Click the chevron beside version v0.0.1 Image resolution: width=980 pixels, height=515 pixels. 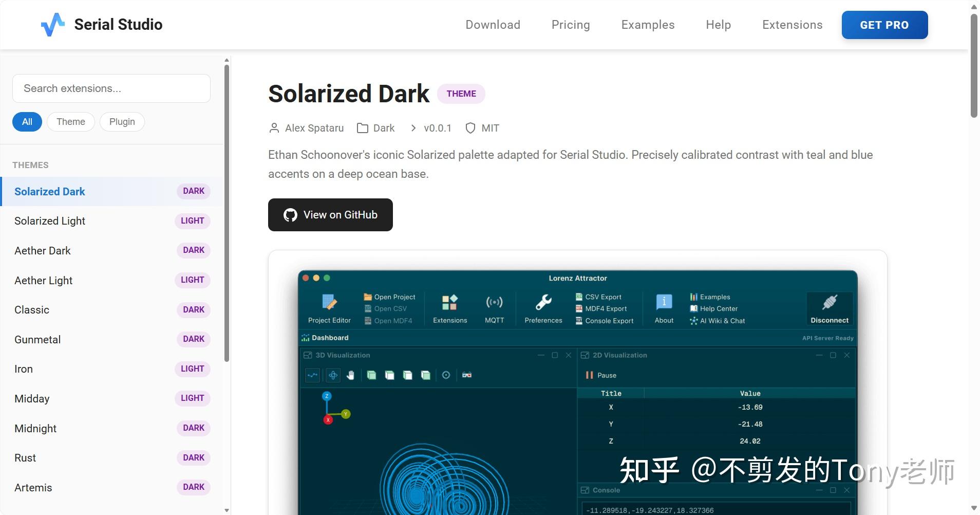[x=413, y=128]
